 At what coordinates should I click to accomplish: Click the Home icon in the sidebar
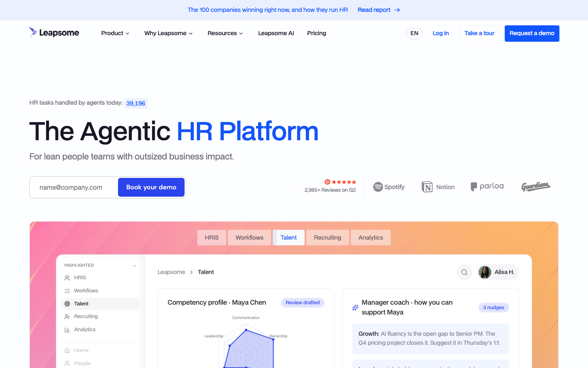point(67,350)
